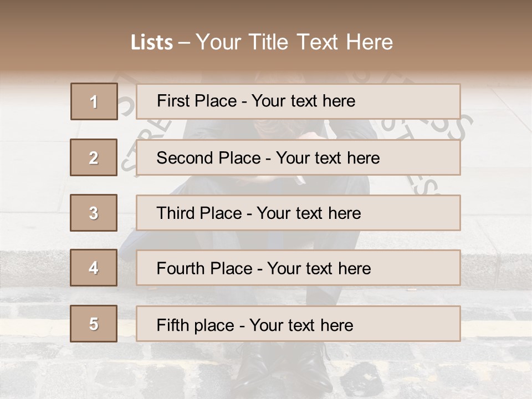Click the number 5 box
Viewport: 532px width, 399px height.
coord(94,324)
